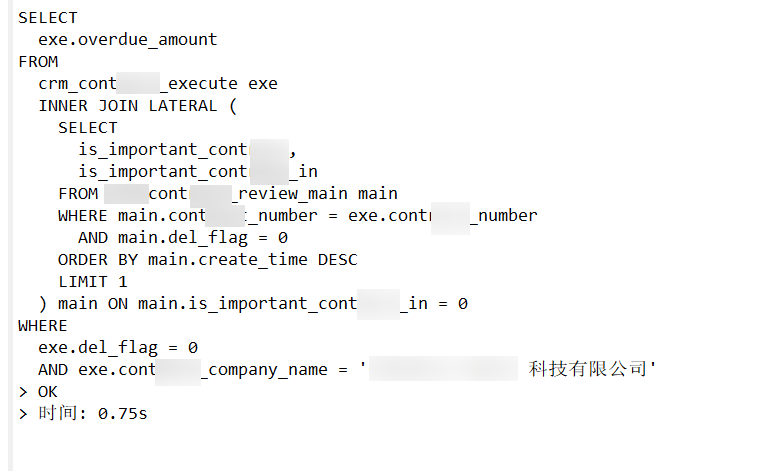Click the WHERE main.cont condition keyword

point(132,216)
